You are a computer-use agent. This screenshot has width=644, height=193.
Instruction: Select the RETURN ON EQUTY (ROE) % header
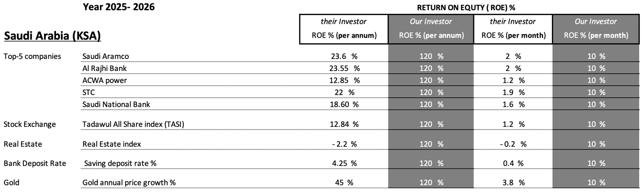pos(470,8)
